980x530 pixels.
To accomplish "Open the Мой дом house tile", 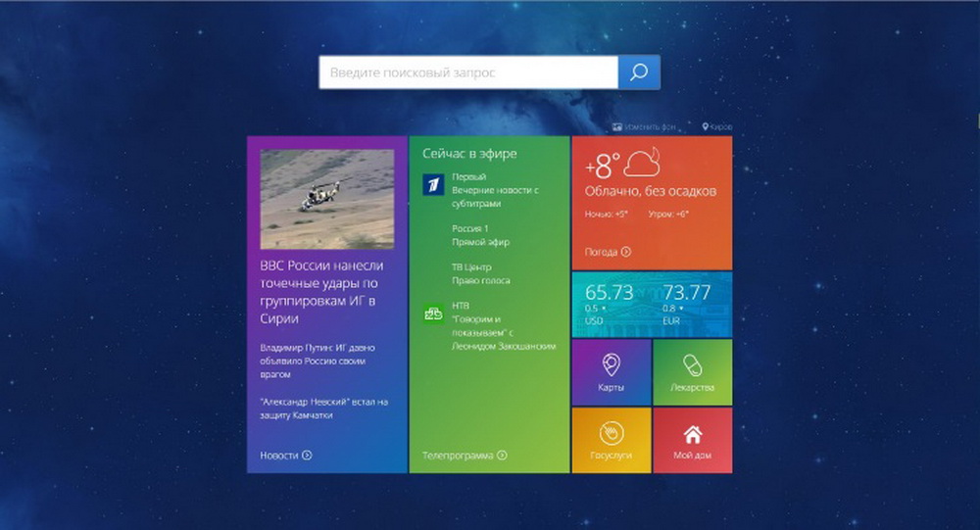I will (693, 441).
